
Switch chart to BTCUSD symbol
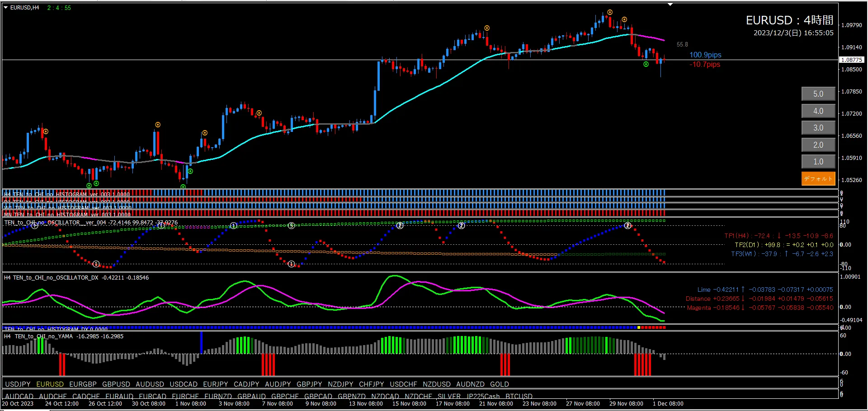[x=519, y=397]
